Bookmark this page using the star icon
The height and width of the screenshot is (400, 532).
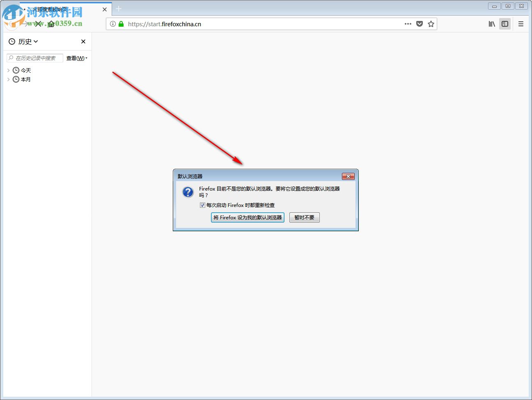click(431, 24)
